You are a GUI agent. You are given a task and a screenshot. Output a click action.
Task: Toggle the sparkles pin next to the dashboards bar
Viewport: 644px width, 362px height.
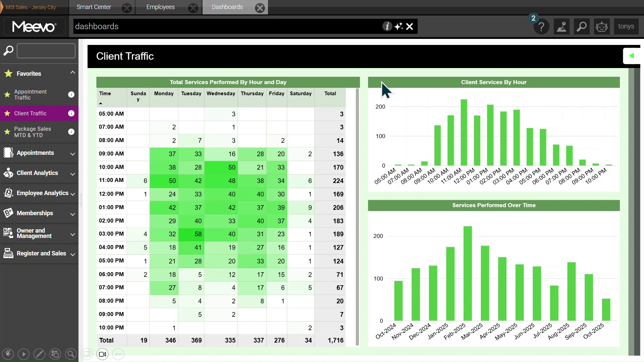[x=398, y=26]
